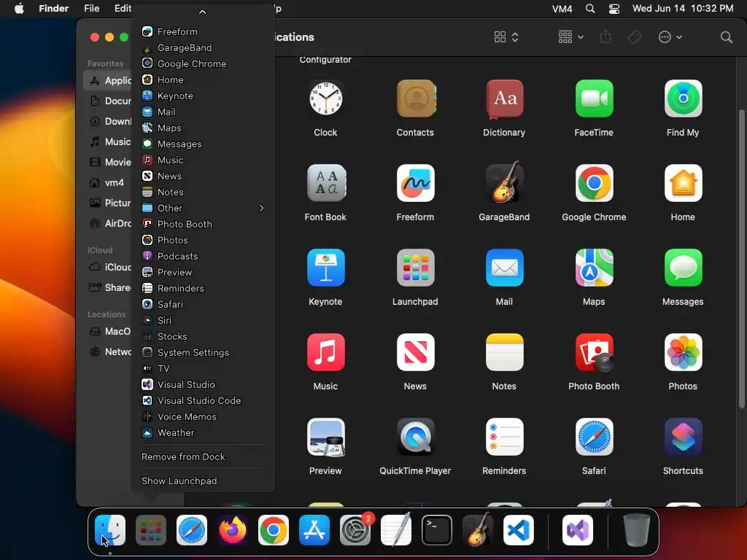The height and width of the screenshot is (560, 747).
Task: Choose System Settings in Dock menu
Action: (x=204, y=352)
